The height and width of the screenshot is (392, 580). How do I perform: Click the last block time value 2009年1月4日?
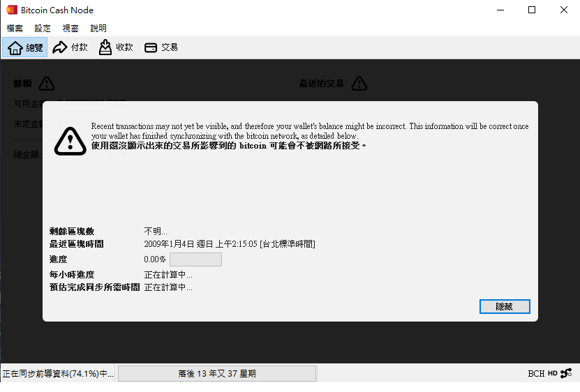pos(230,244)
